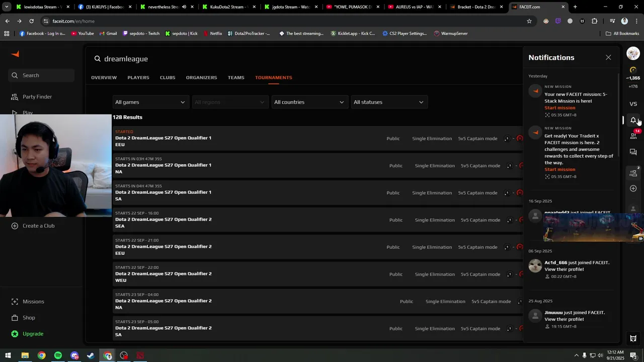644x362 pixels.
Task: Expand the All statuses dropdown
Action: pos(389,102)
